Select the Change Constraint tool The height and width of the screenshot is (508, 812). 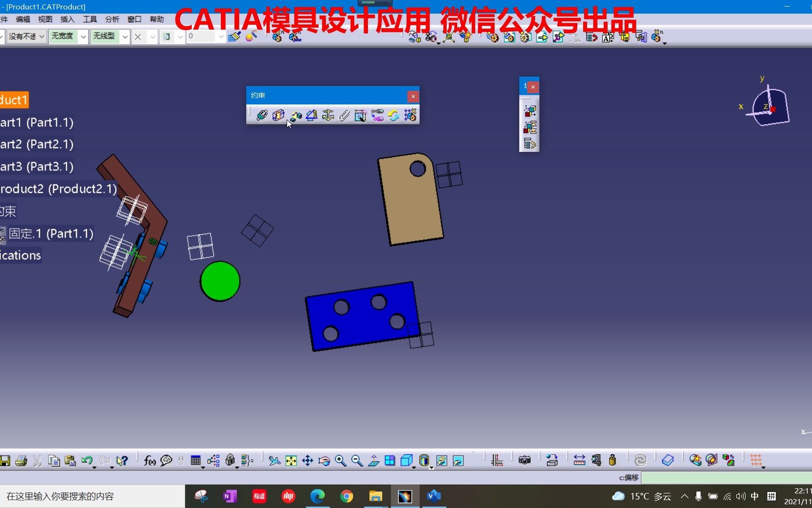click(394, 115)
